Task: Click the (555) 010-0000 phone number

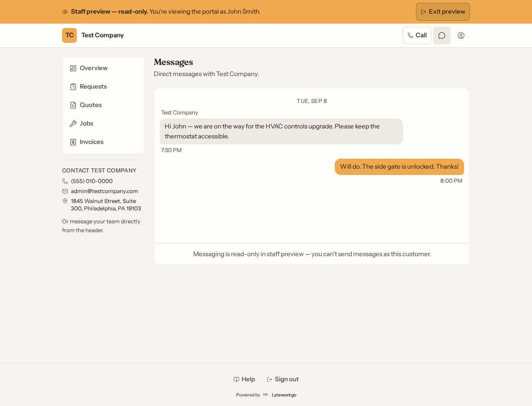Action: point(92,181)
